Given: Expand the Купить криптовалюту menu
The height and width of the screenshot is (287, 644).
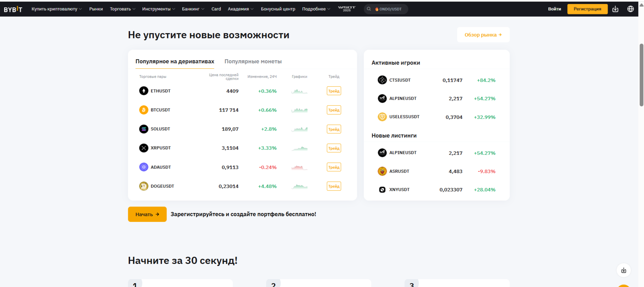Looking at the screenshot, I should click(x=57, y=9).
